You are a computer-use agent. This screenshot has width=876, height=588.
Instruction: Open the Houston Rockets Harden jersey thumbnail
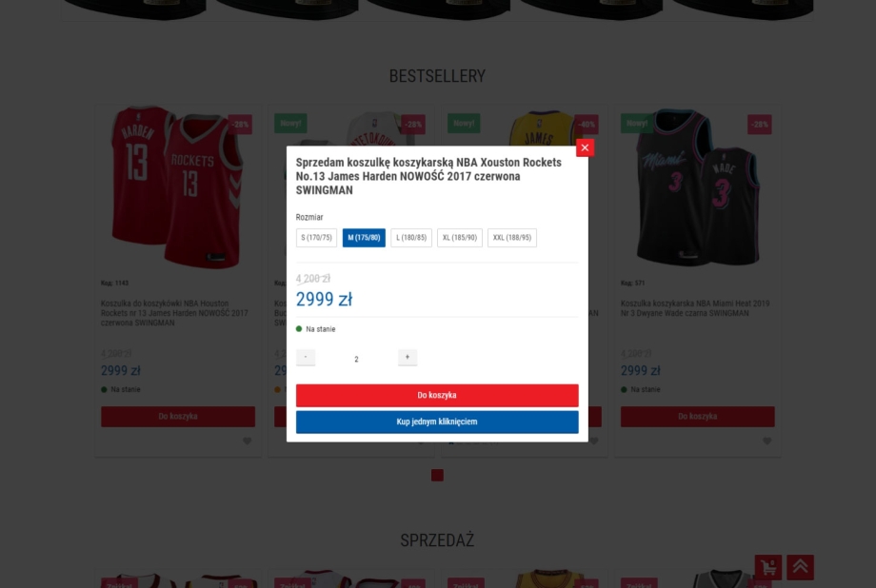pos(178,187)
